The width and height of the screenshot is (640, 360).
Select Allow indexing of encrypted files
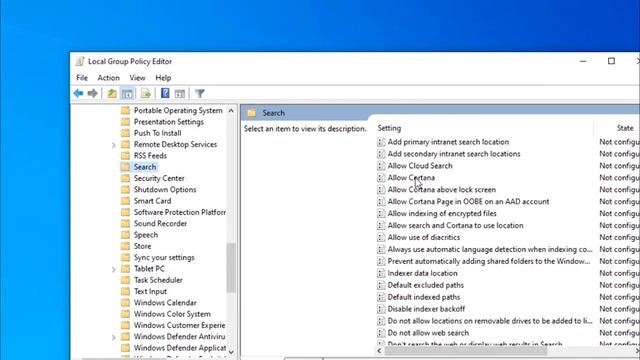tap(442, 213)
